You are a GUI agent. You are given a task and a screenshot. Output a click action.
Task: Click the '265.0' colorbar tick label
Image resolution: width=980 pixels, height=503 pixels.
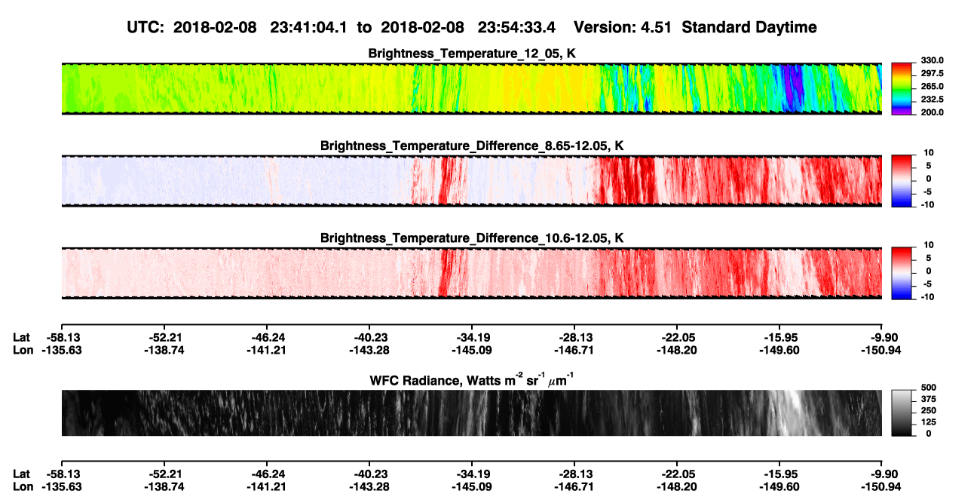[x=931, y=86]
